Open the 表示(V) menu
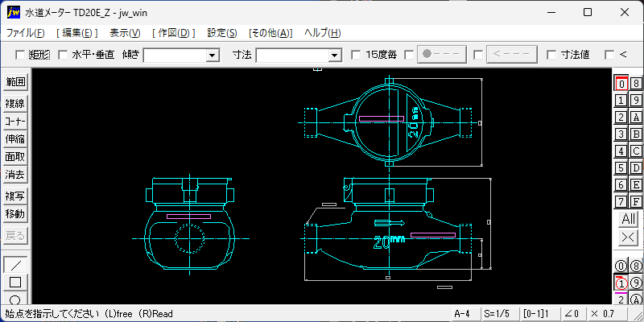The height and width of the screenshot is (322, 644). click(x=126, y=33)
